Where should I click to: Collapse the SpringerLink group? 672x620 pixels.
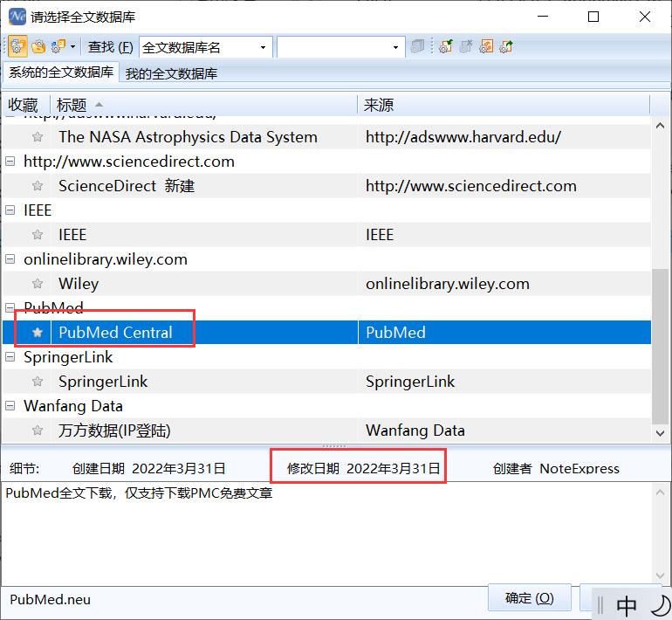[10, 357]
